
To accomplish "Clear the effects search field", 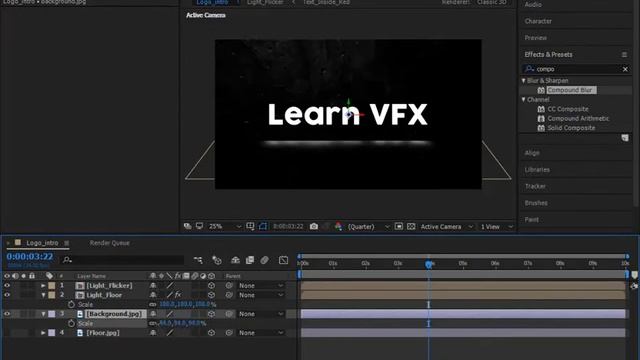I will (625, 69).
